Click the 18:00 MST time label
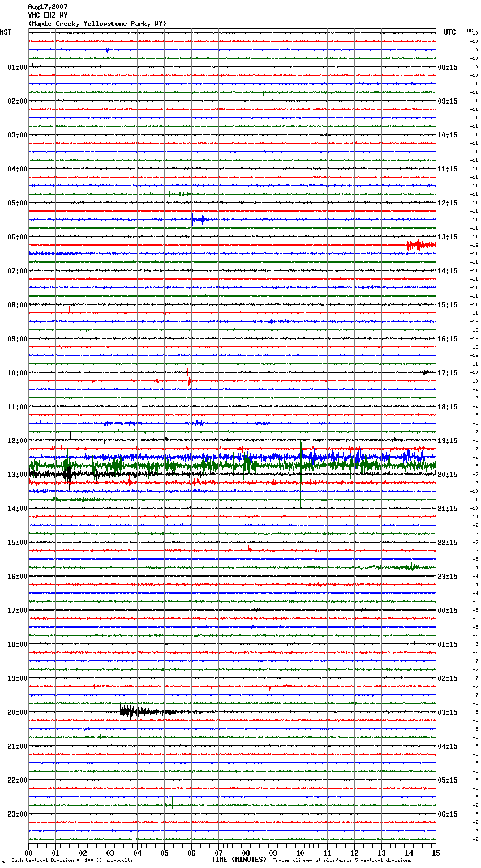The height and width of the screenshot is (868, 481). click(18, 644)
